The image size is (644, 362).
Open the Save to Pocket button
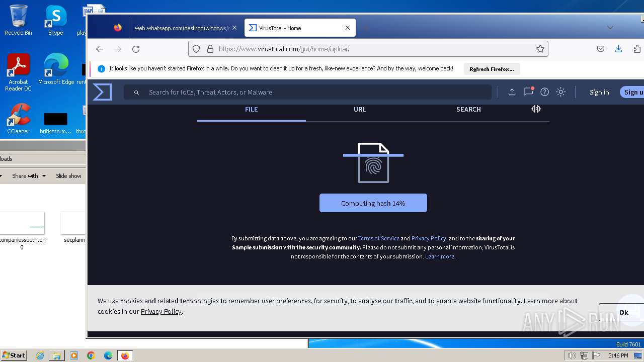click(x=601, y=49)
